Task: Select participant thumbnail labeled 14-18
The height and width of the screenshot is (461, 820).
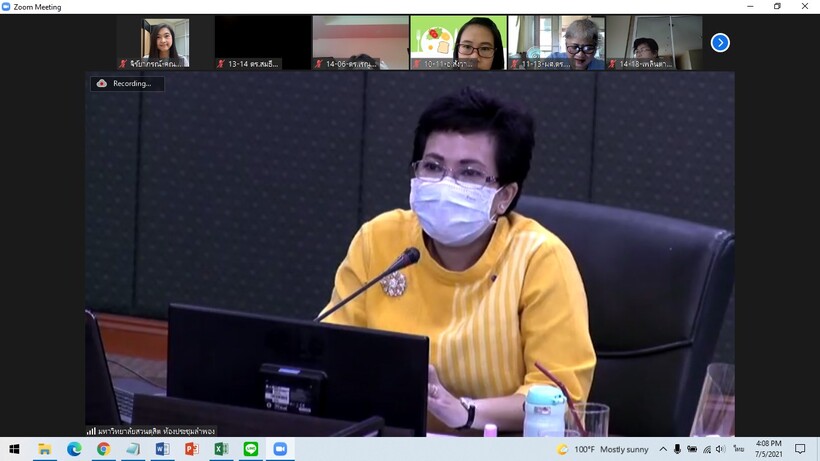Action: pyautogui.click(x=654, y=43)
